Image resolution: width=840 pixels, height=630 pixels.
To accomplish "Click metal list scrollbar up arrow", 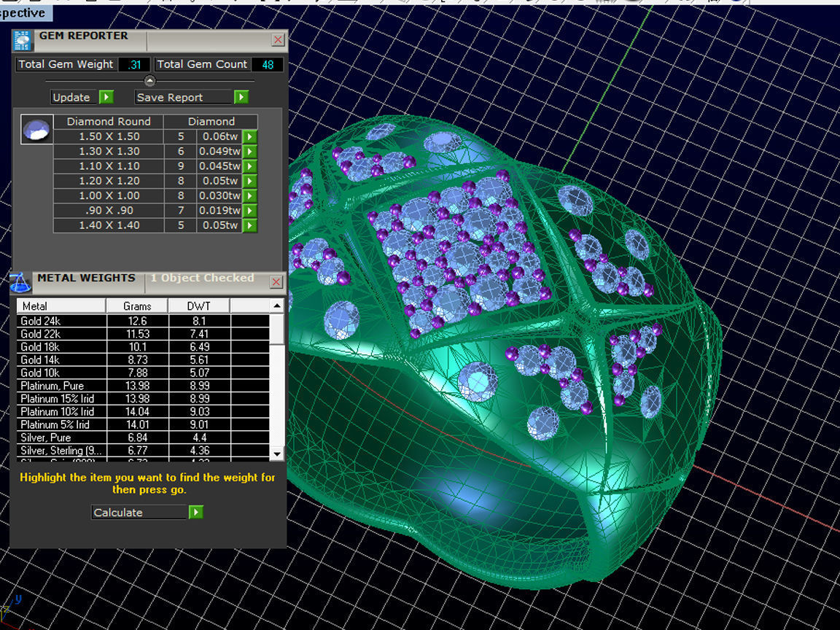I will tap(277, 306).
